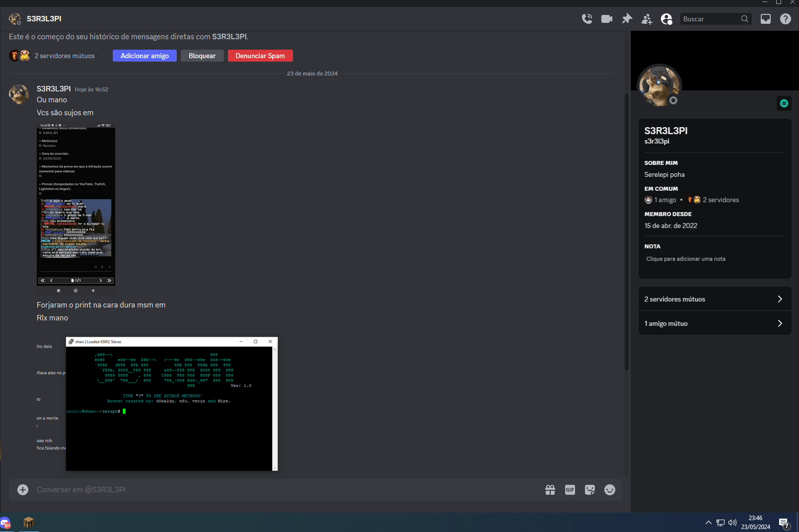Toggle the user profile panel
The width and height of the screenshot is (799, 532).
click(666, 19)
